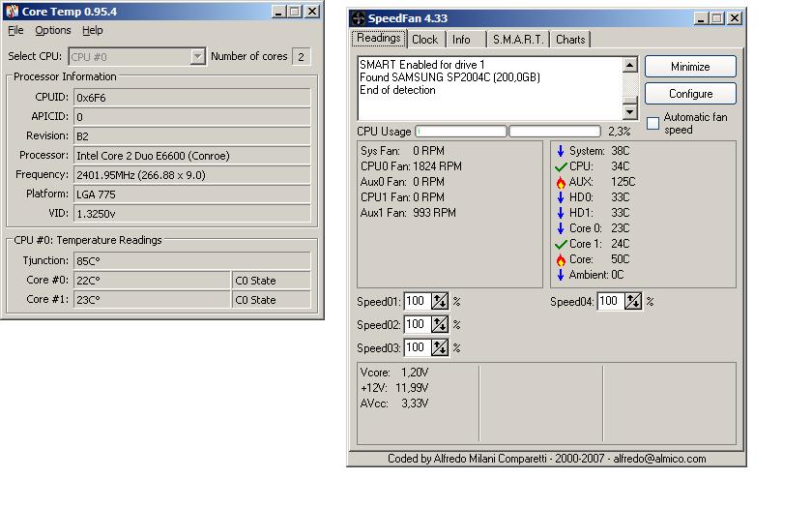Click the Revision field B2
The height and width of the screenshot is (508, 812).
coord(192,136)
